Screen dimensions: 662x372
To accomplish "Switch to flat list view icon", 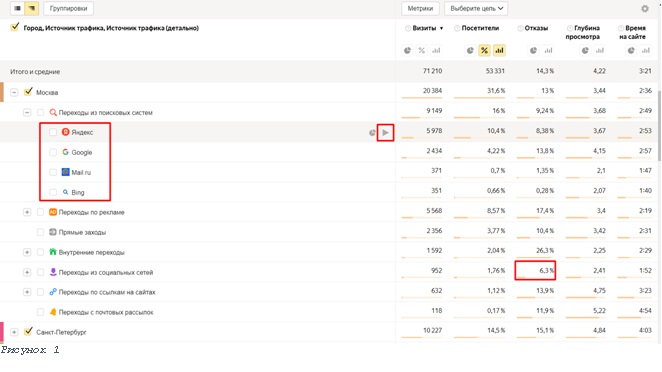I will (17, 8).
